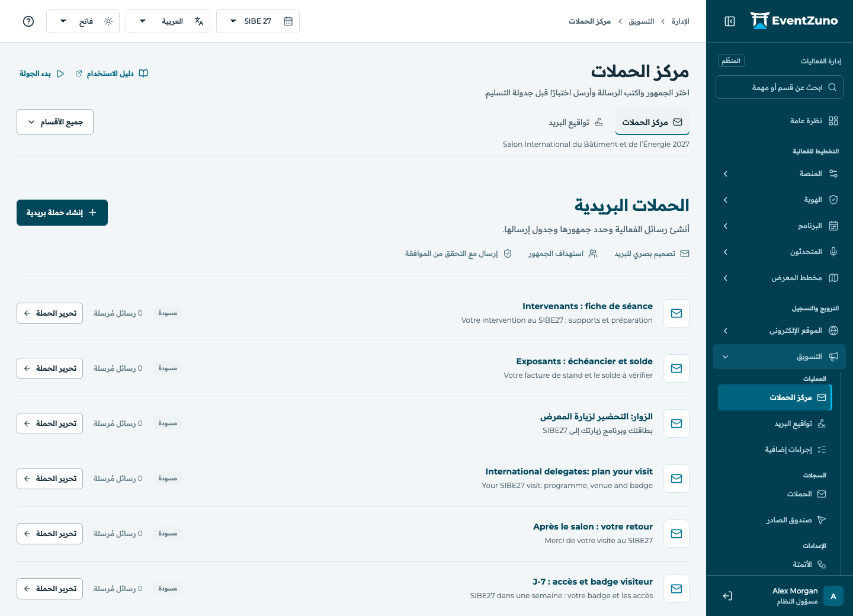
Task: Click the ابحث عن قسم أو مهمة search field
Action: [780, 87]
